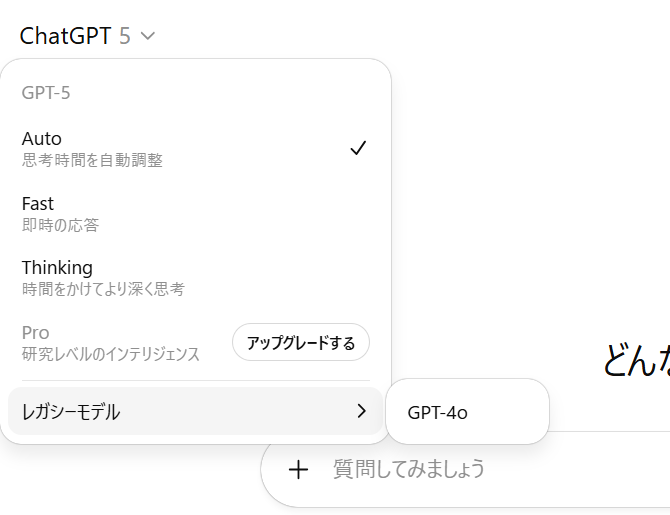
Task: Click the down chevron beside ChatGPT 5
Action: point(148,37)
